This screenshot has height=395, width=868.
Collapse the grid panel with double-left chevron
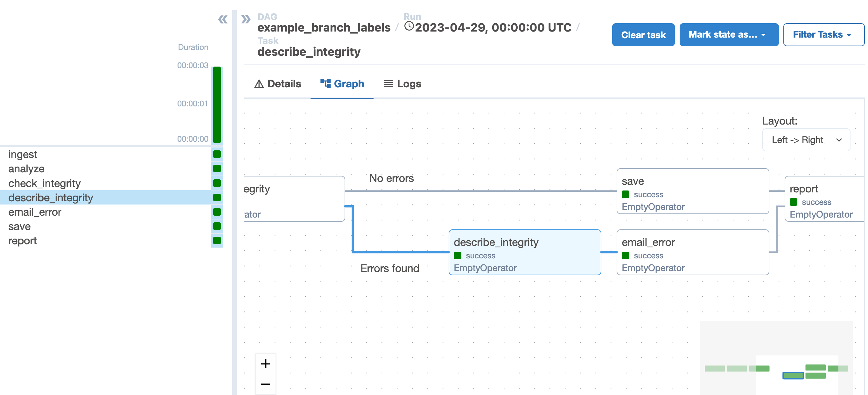(x=223, y=19)
